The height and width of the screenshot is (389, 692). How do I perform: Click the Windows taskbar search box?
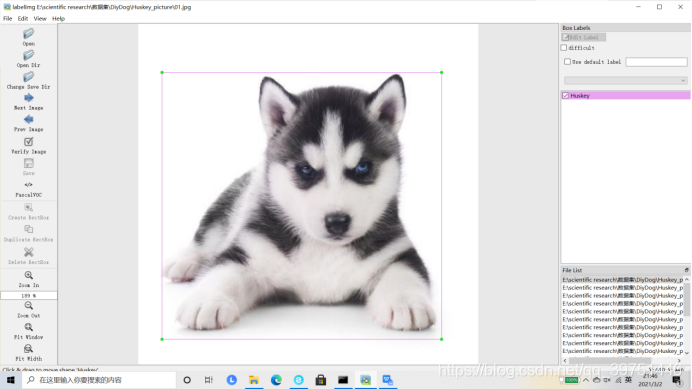click(x=99, y=380)
